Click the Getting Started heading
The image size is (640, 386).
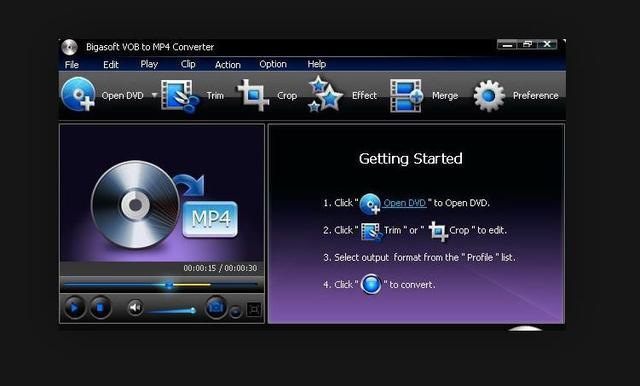click(411, 159)
